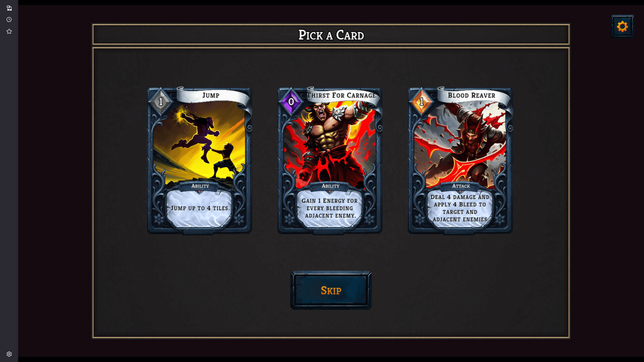Screen dimensions: 644x362
Task: Open the favorites star icon in sidebar
Action: [9, 31]
